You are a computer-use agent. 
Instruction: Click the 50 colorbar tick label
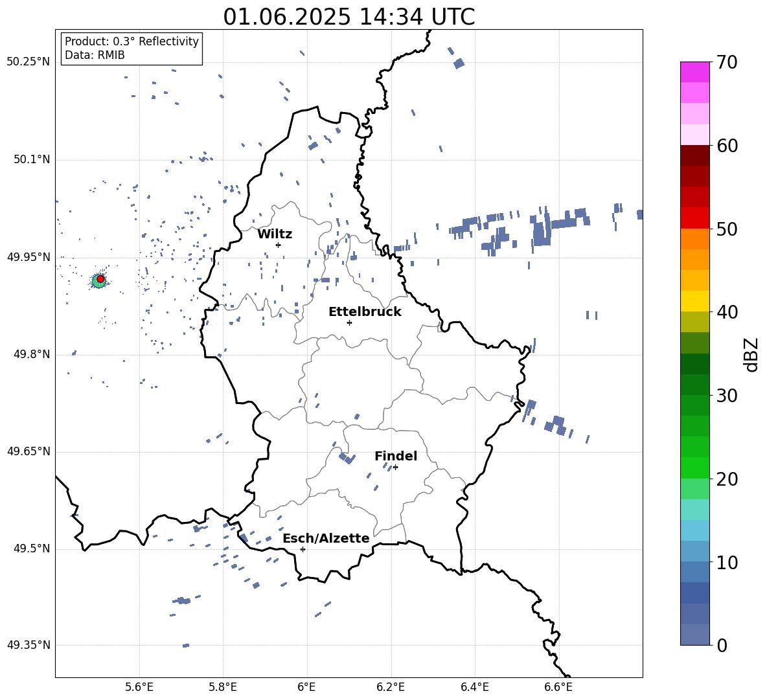pyautogui.click(x=727, y=229)
